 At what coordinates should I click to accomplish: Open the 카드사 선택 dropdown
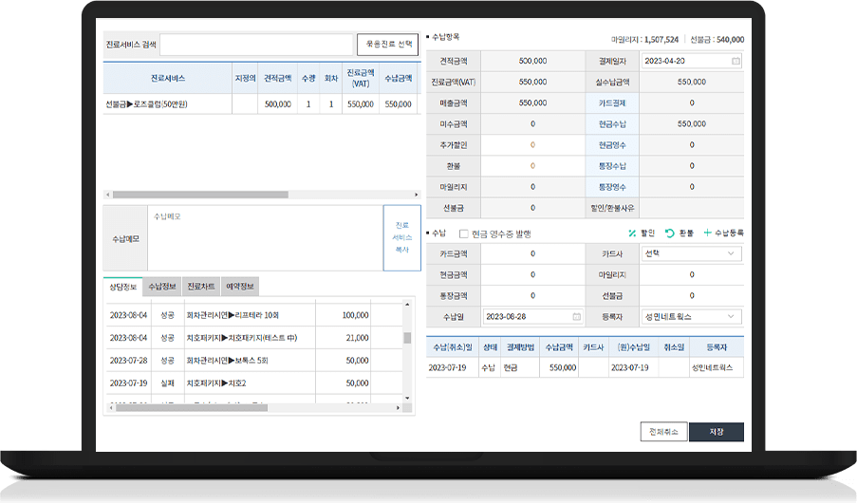tap(692, 253)
